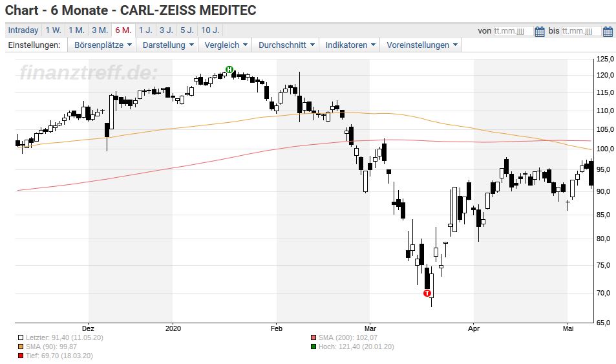616x364 pixels.
Task: Open the Vergleich dropdown
Action: pyautogui.click(x=225, y=45)
